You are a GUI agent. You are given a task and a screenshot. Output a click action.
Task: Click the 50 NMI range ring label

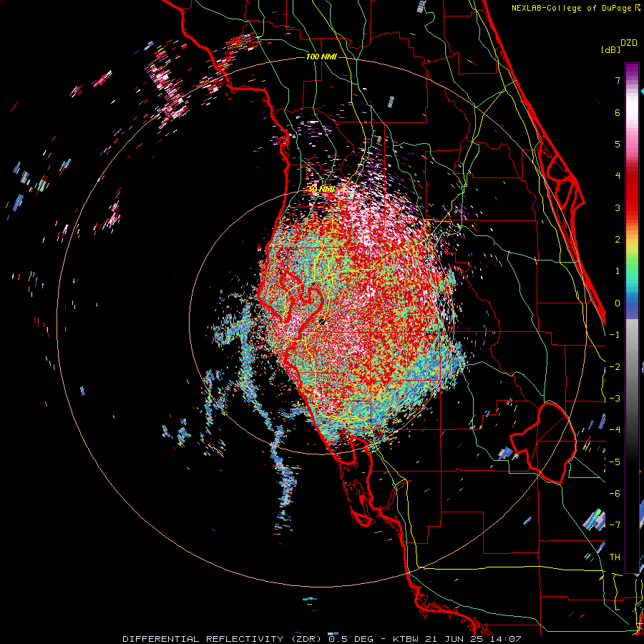[321, 189]
